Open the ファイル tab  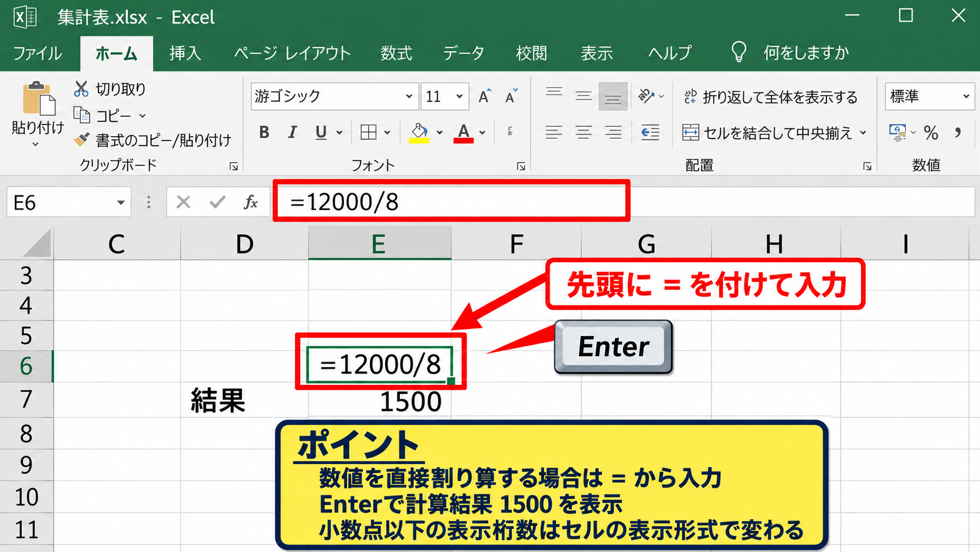38,53
